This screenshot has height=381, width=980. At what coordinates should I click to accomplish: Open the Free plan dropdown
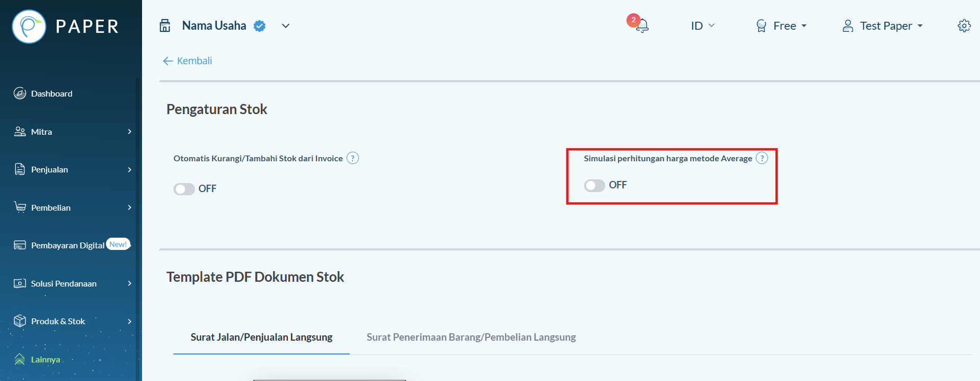[781, 25]
